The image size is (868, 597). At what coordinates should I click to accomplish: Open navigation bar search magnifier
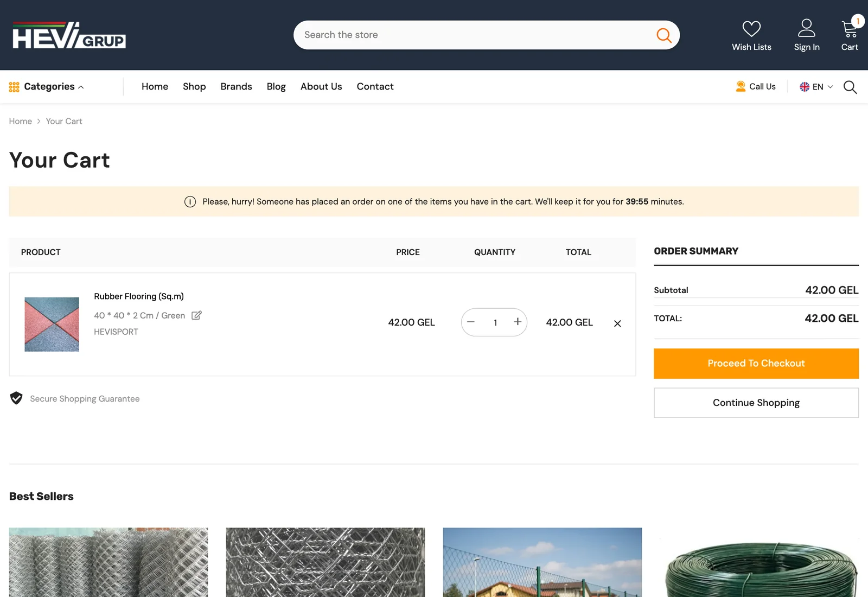pyautogui.click(x=850, y=87)
